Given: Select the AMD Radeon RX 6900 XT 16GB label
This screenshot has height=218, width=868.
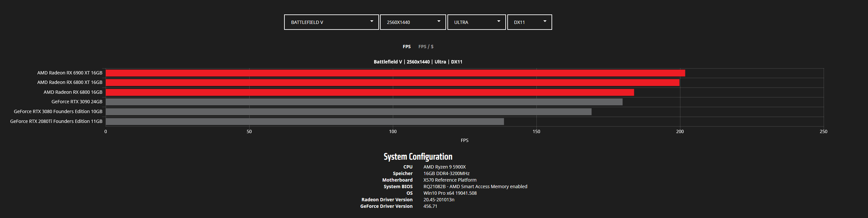Looking at the screenshot, I should coord(70,73).
